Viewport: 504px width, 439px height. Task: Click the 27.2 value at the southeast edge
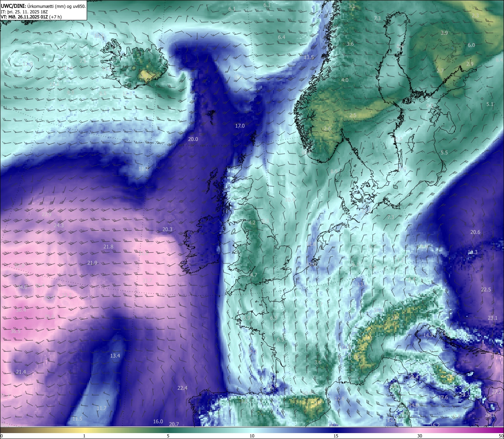point(497,392)
